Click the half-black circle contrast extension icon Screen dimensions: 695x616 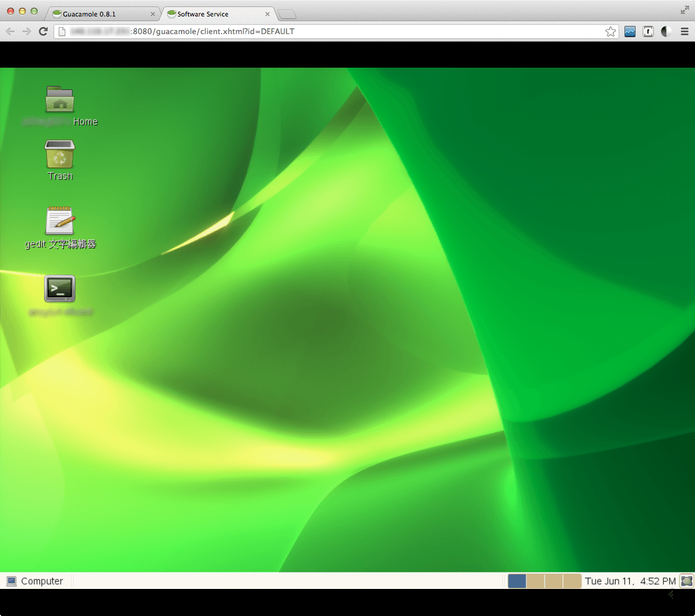[666, 32]
